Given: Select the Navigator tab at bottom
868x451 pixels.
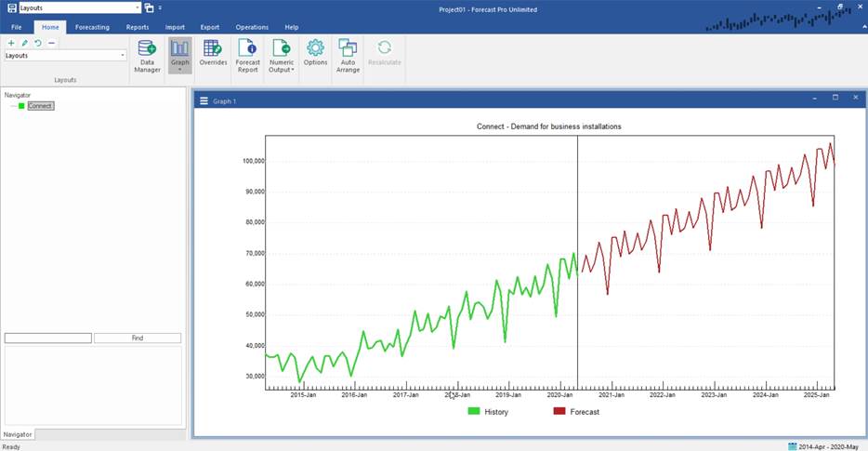Looking at the screenshot, I should coord(18,434).
